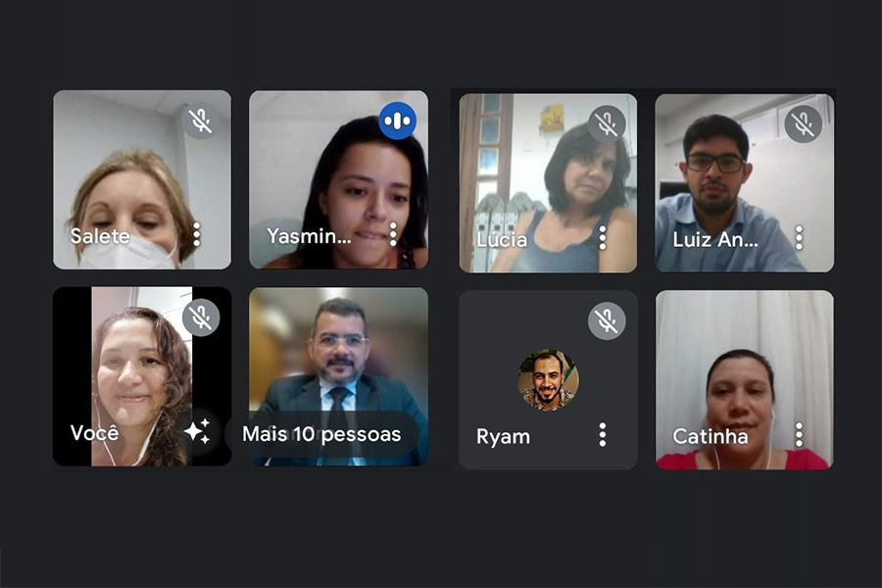Open three-dot options for Catinha
This screenshot has width=882, height=588.
[x=800, y=435]
